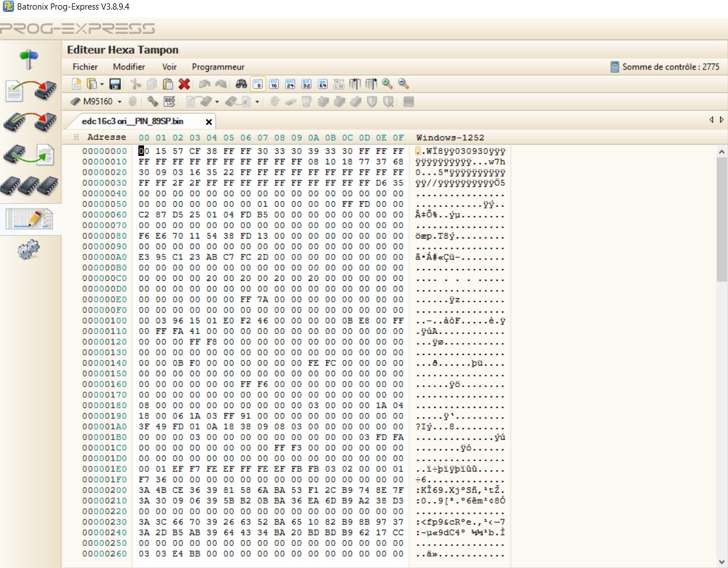
Task: Expand dropdown arrow beside chip-to-file toolbar icon
Action: (x=257, y=102)
